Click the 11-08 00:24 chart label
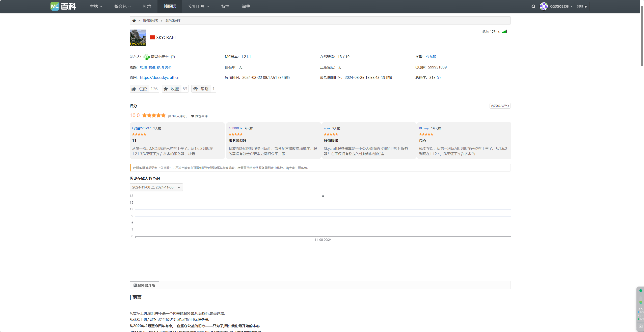 [323, 240]
